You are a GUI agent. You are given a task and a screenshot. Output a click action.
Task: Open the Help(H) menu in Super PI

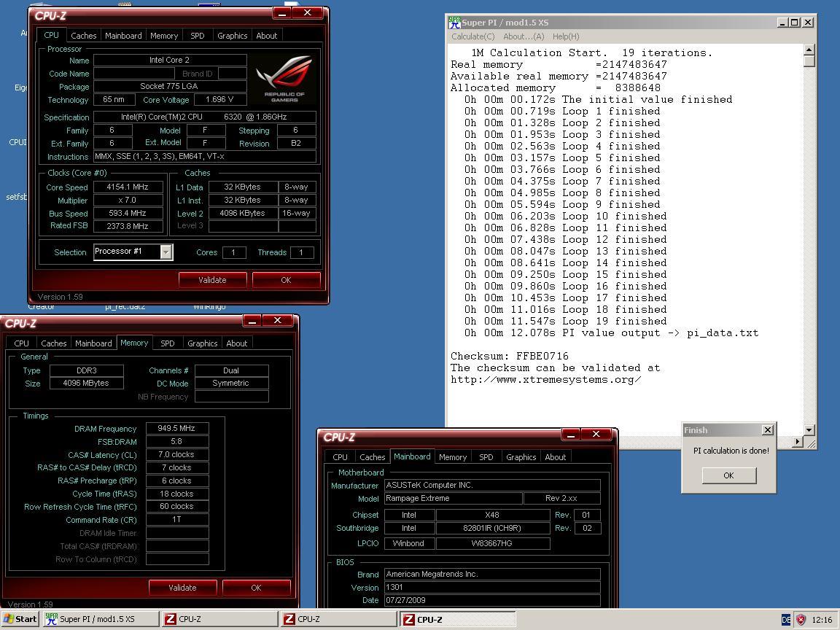[566, 36]
